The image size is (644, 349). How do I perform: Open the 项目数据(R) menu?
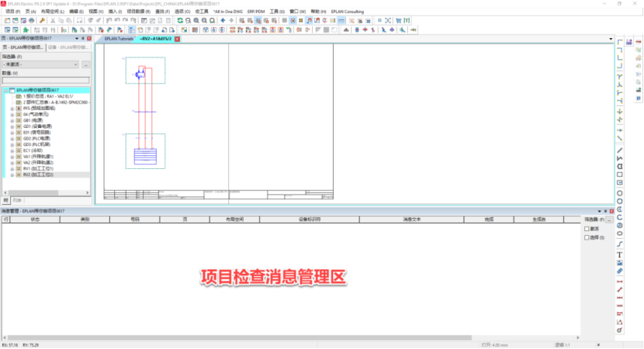click(138, 12)
